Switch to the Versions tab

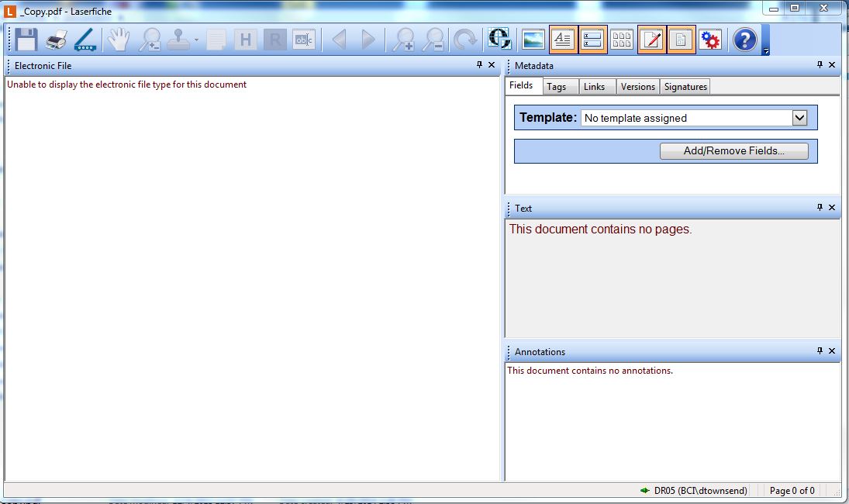coord(638,87)
